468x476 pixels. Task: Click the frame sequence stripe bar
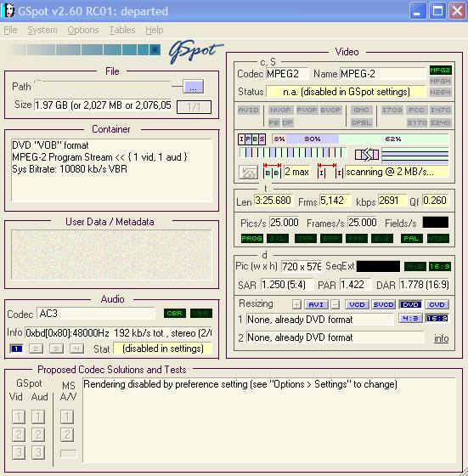click(293, 152)
